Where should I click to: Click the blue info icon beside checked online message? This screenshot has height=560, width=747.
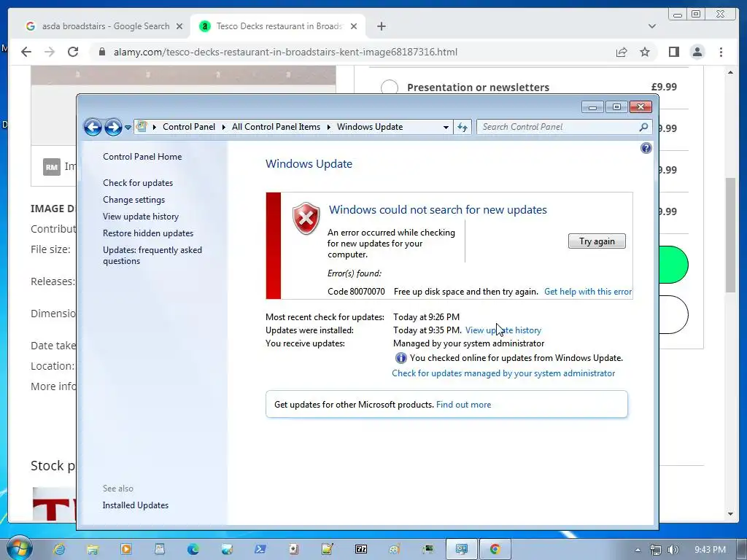tap(401, 358)
